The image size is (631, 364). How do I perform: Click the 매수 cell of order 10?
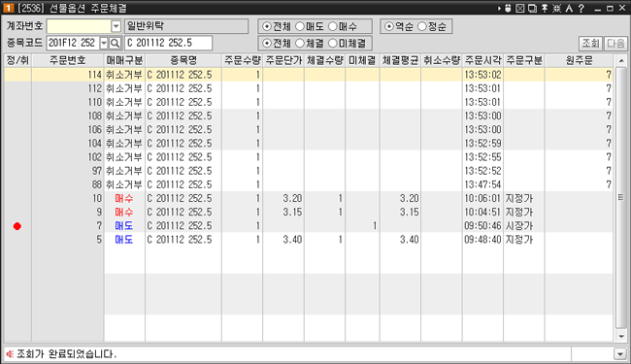124,198
